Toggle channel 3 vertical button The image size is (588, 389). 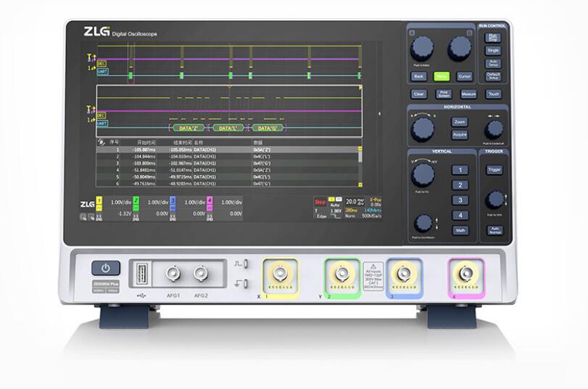coord(460,200)
